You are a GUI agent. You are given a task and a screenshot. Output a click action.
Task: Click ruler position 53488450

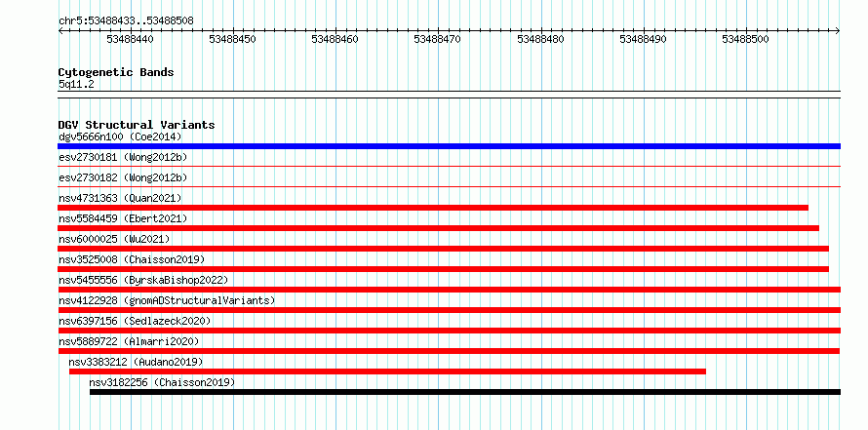point(232,39)
